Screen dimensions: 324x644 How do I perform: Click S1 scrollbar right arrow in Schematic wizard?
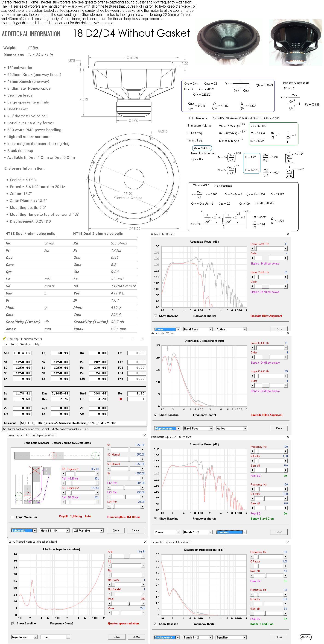143,450
